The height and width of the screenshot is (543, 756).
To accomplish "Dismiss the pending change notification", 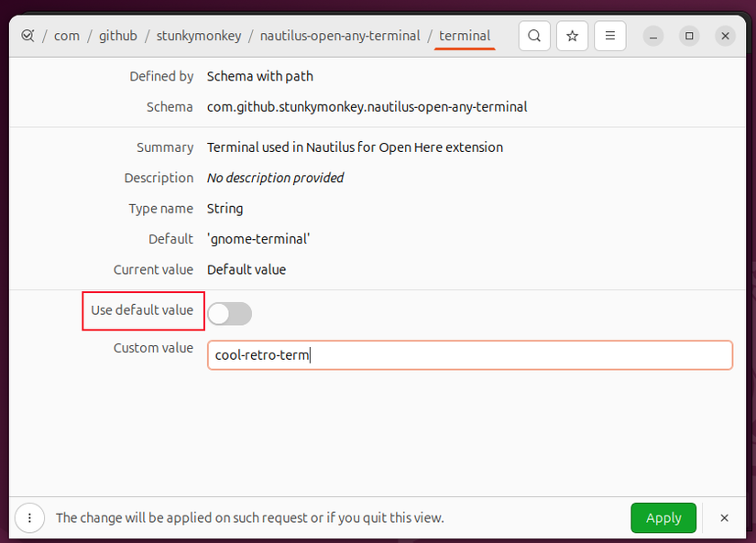I will click(724, 517).
